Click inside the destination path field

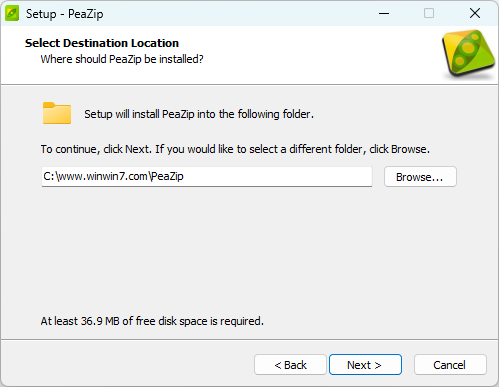pyautogui.click(x=207, y=177)
